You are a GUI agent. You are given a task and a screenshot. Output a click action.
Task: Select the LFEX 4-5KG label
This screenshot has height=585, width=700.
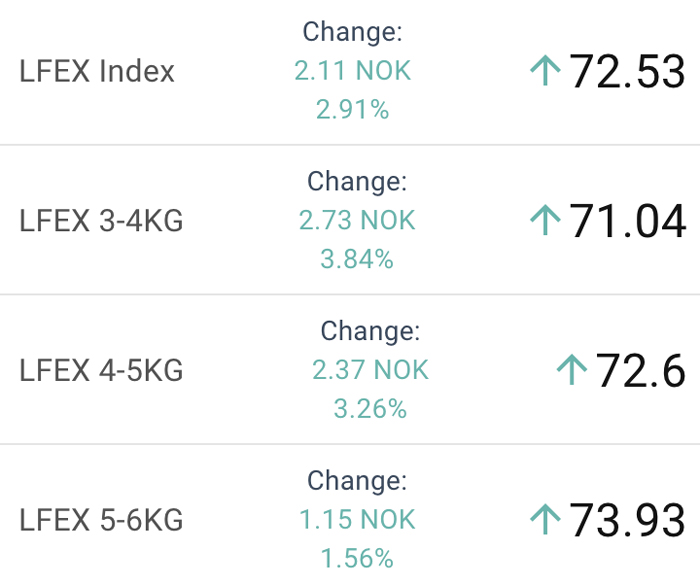click(101, 370)
